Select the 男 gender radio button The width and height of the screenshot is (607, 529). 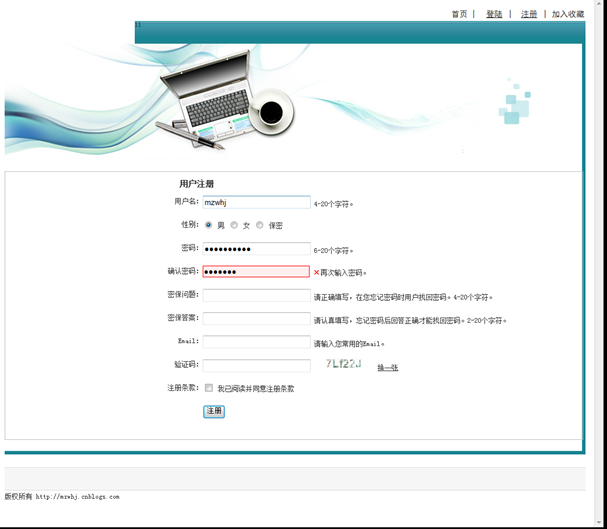click(208, 225)
